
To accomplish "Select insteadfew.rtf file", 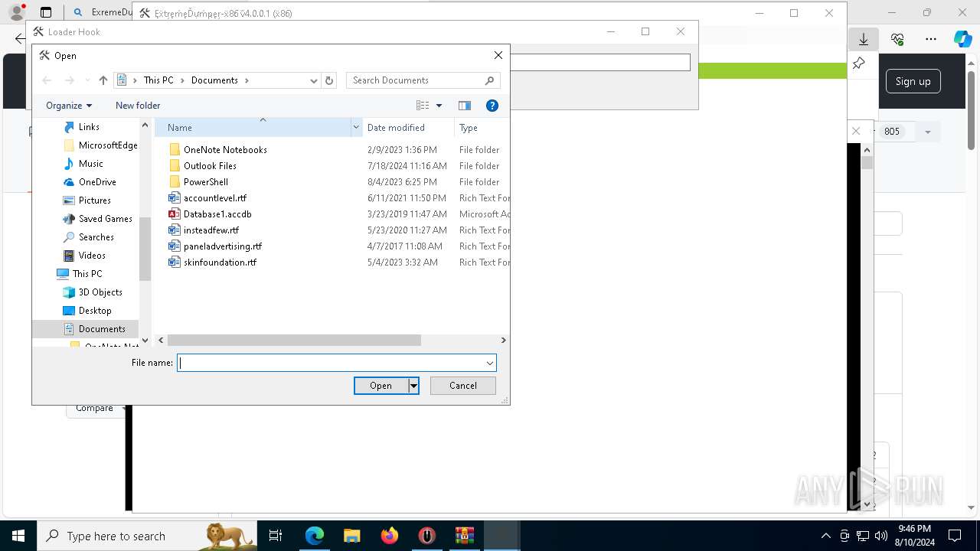I will point(211,230).
